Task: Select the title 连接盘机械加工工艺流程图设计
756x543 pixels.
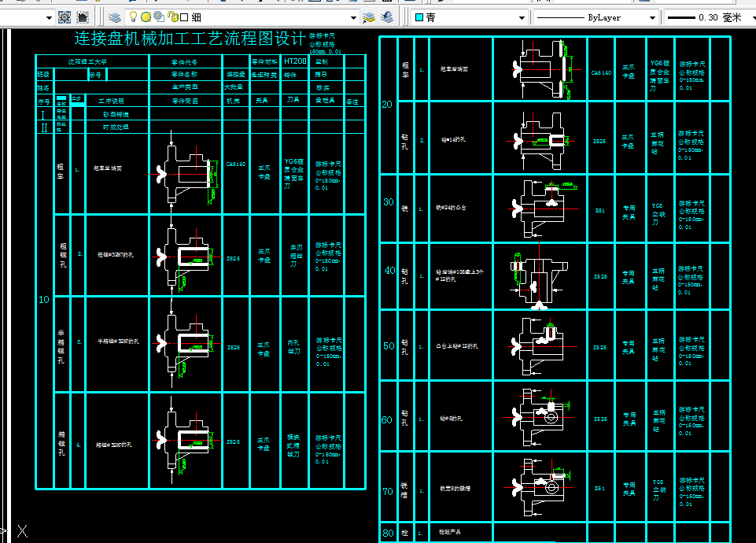Action: coord(190,39)
